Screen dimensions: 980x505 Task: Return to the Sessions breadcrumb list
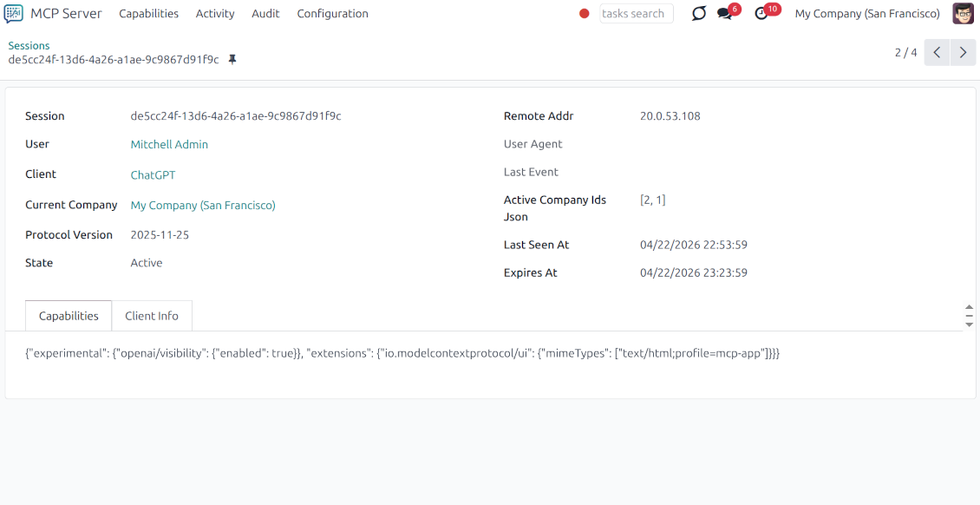(x=29, y=45)
